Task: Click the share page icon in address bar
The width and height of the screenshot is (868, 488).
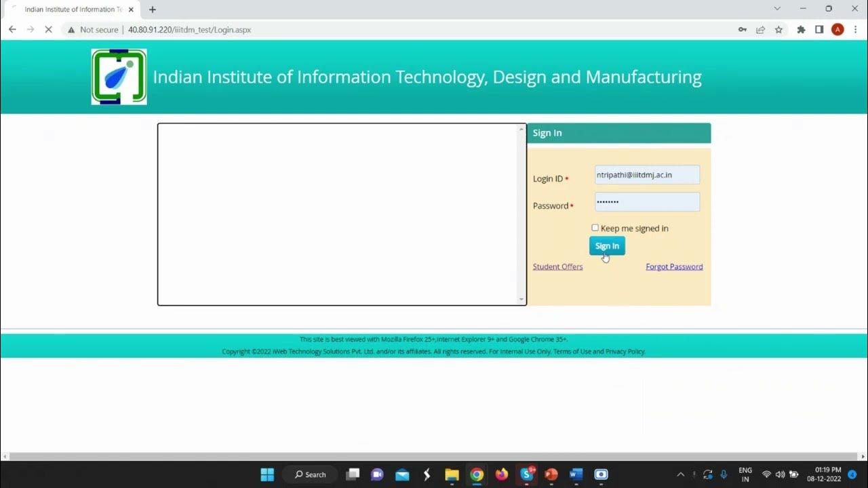Action: [x=761, y=30]
